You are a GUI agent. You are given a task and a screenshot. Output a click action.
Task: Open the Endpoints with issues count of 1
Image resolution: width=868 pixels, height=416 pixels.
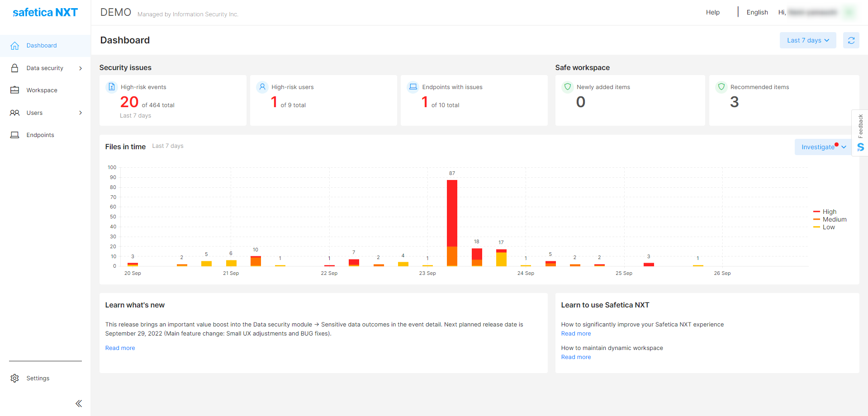click(425, 102)
